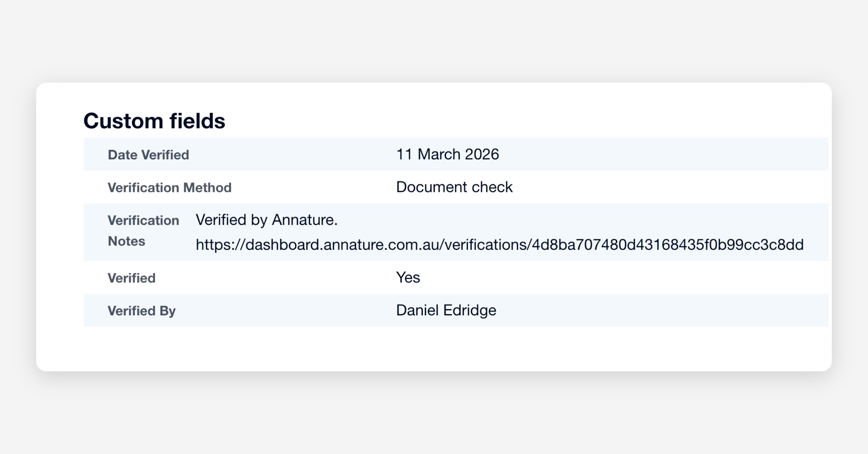Click the Custom fields heading
This screenshot has height=454, width=868.
tap(154, 121)
